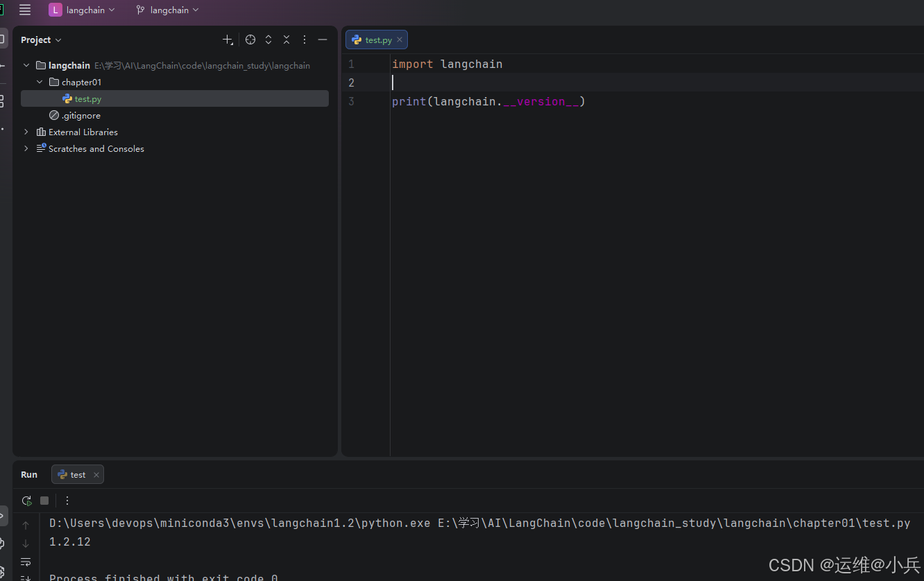
Task: Open the langchain git branch dropdown
Action: click(168, 10)
